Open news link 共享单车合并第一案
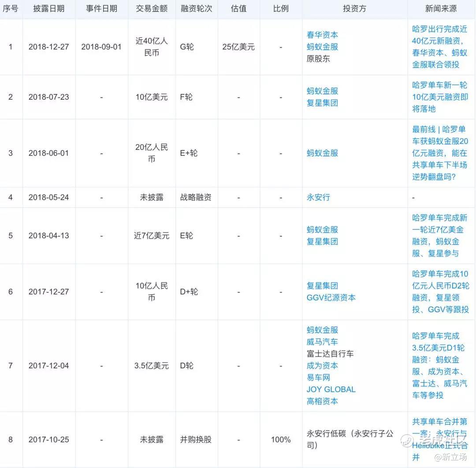Screen dimensions: 476x468 point(439,439)
